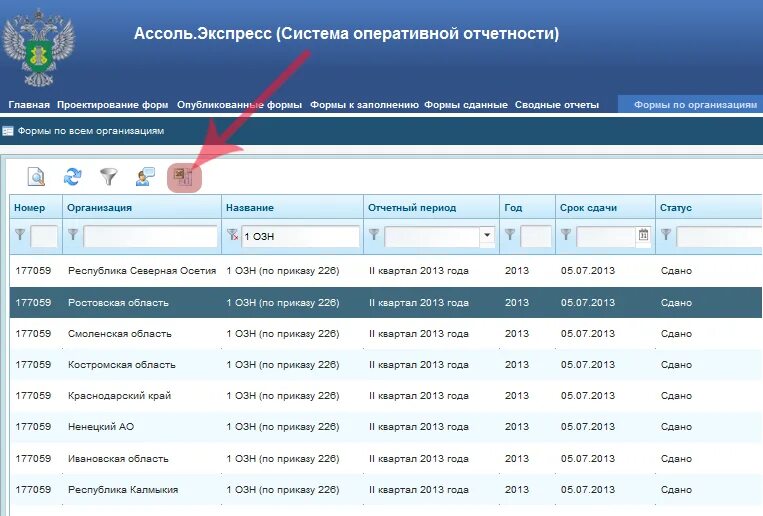Image resolution: width=763 pixels, height=516 pixels.
Task: Click the highlighted report export toolbar icon
Action: click(x=184, y=178)
